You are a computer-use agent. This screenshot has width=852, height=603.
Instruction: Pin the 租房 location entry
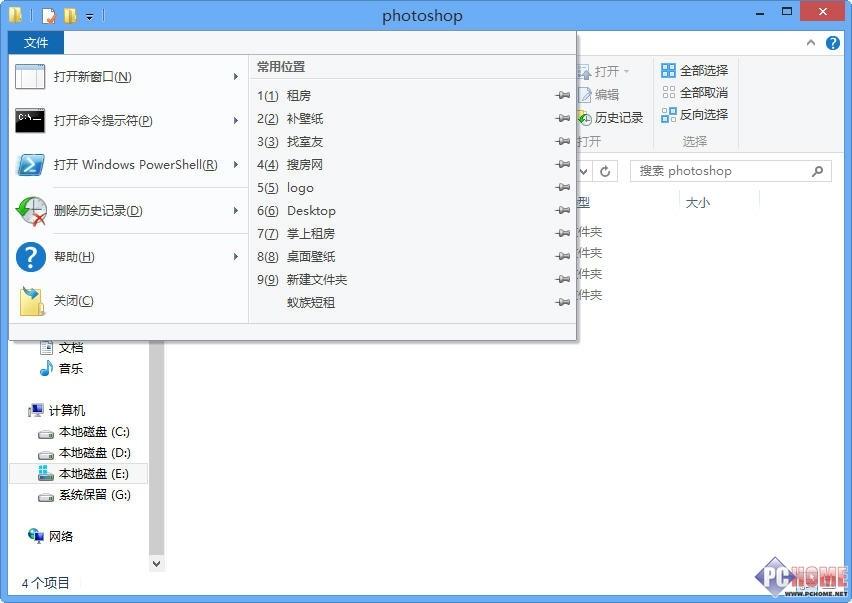(562, 96)
